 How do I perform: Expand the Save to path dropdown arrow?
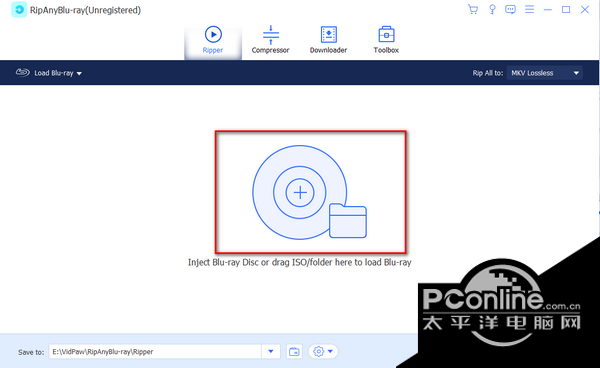(x=271, y=352)
